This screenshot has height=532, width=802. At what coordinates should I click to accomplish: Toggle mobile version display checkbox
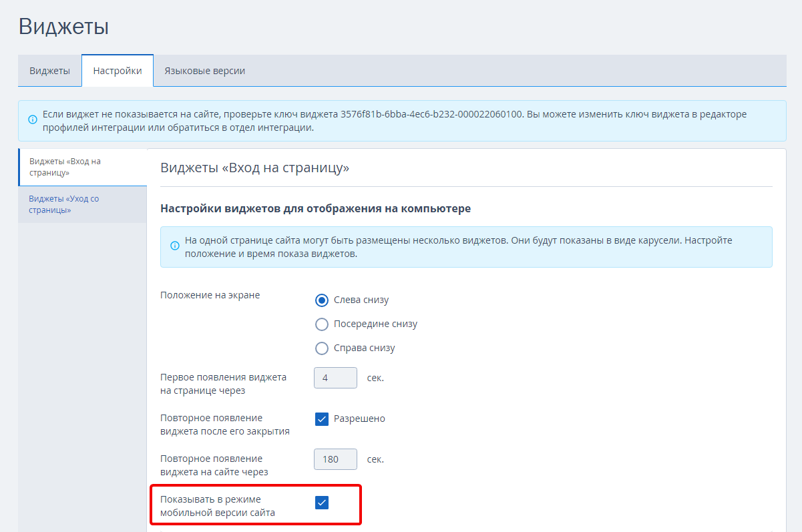(x=322, y=503)
